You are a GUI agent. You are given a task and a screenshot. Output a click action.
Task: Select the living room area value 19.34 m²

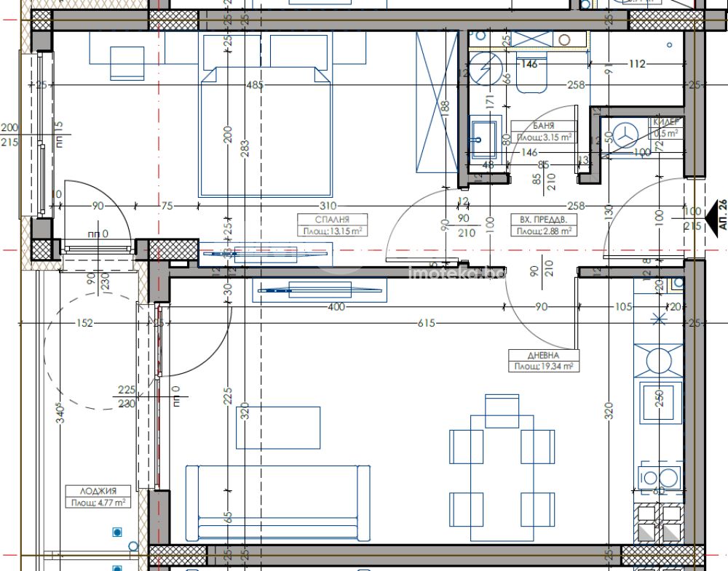click(x=545, y=367)
